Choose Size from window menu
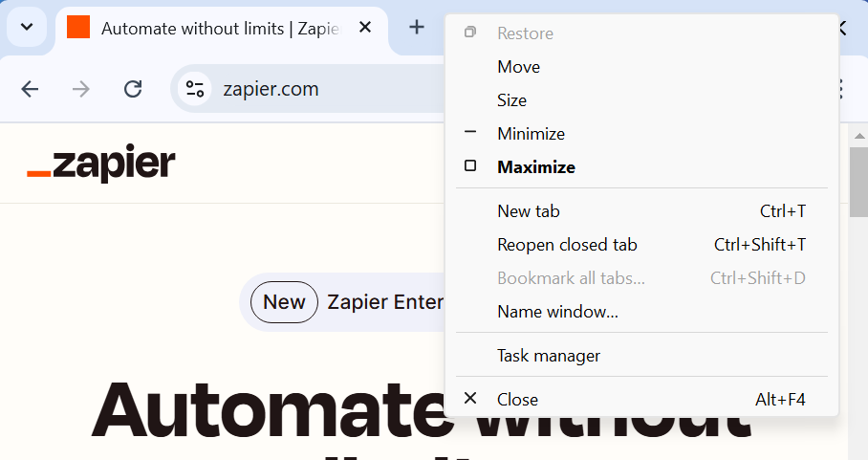Viewport: 868px width, 460px height. 641,100
